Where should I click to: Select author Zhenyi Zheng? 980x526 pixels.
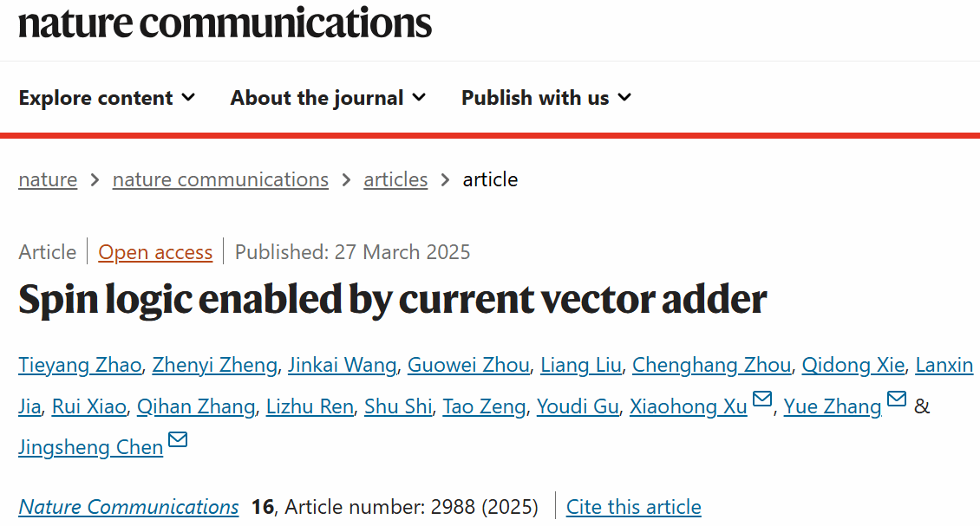(x=215, y=365)
